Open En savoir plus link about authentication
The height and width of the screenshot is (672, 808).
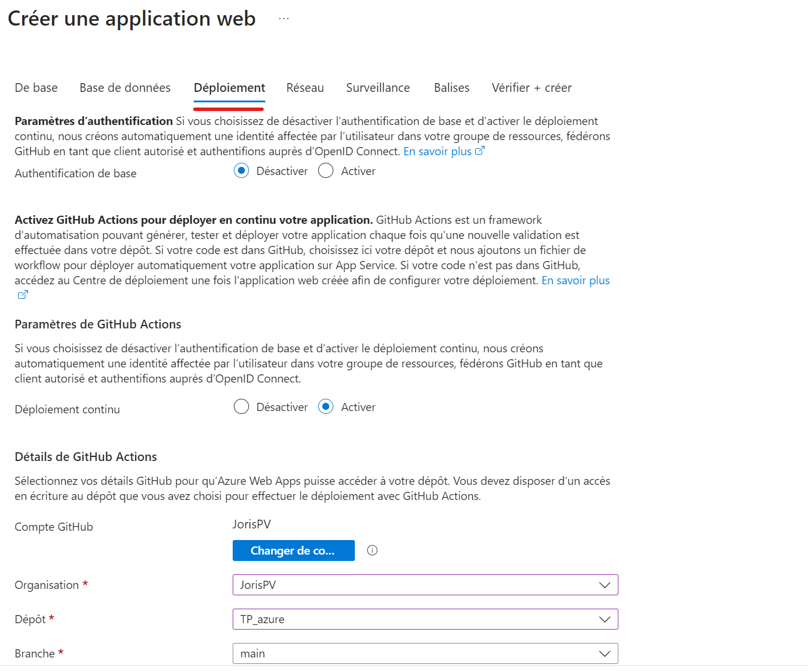click(x=437, y=151)
